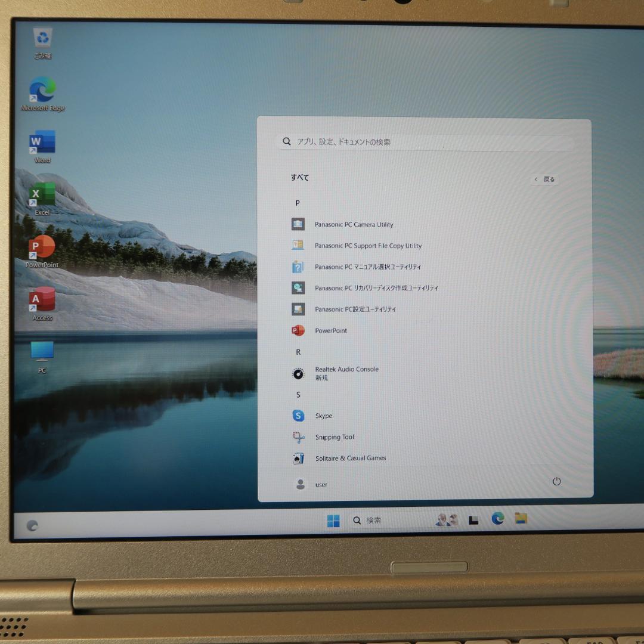This screenshot has width=644, height=644.
Task: Open the Word desktop shortcut
Action: point(42,147)
